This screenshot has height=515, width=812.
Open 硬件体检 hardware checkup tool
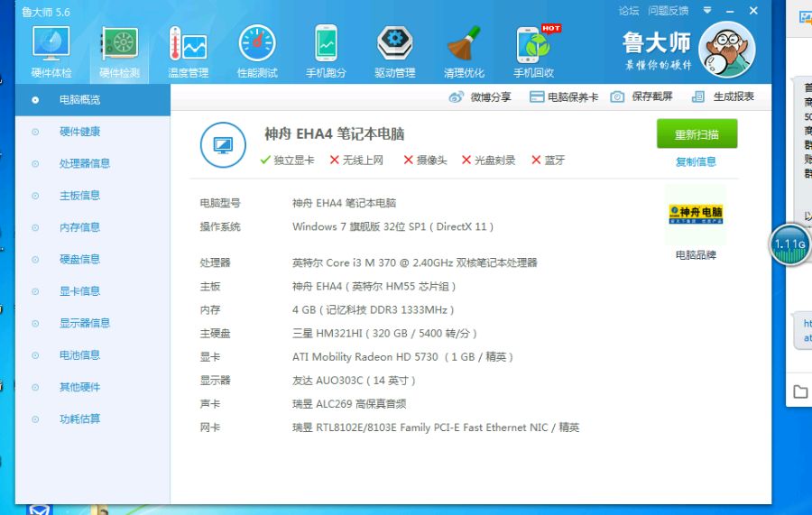click(51, 51)
